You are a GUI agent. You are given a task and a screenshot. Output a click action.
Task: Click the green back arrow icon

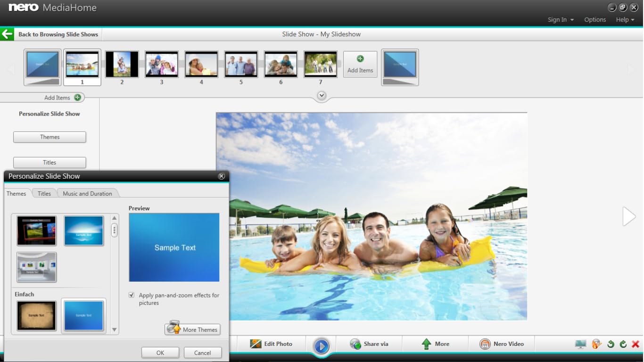[x=7, y=34]
